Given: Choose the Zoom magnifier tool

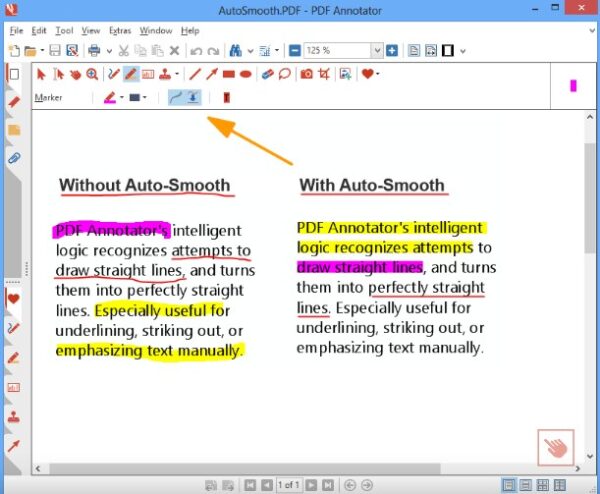Looking at the screenshot, I should (92, 74).
